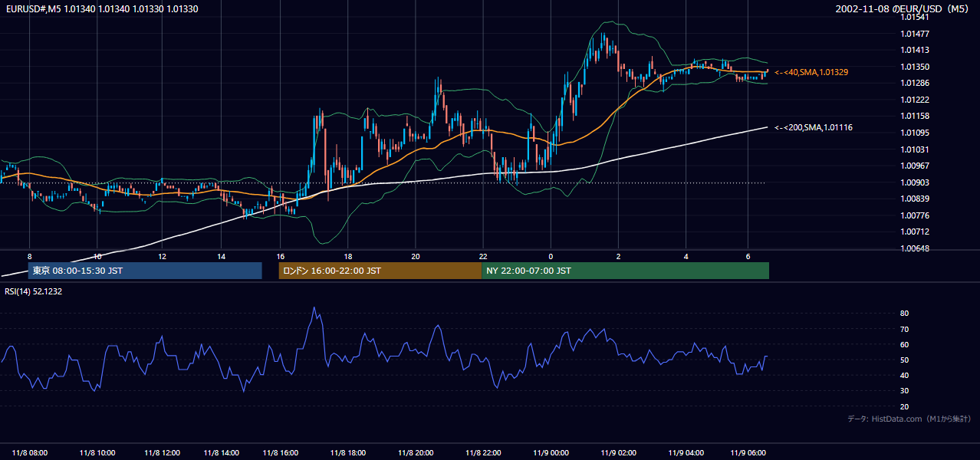Click the NY 22:00-07:00 JST session bar
The image size is (980, 460).
click(x=626, y=271)
